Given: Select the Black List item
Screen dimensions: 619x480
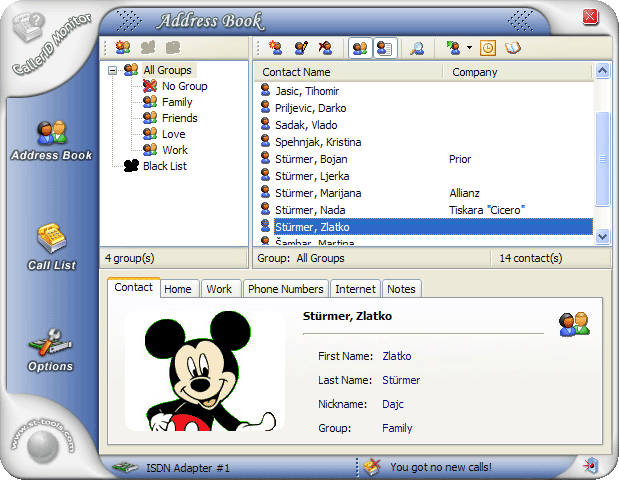Looking at the screenshot, I should (165, 166).
